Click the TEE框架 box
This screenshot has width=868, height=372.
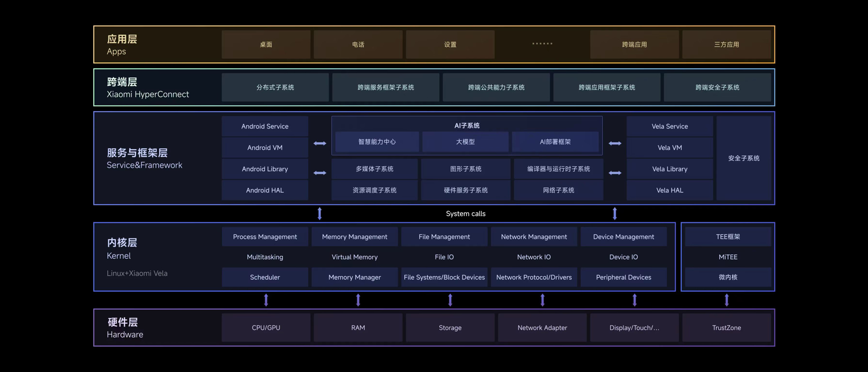[x=728, y=237]
